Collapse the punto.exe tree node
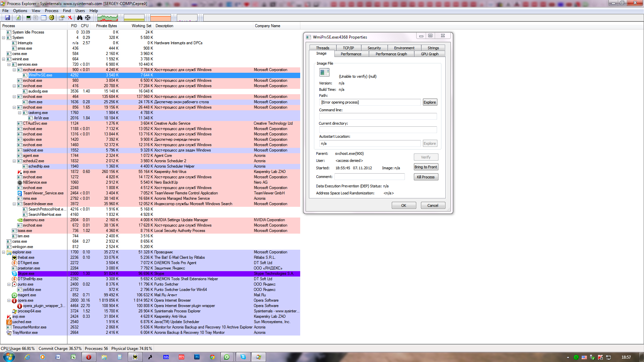Screen dimensions: 644x362 pos(9,284)
